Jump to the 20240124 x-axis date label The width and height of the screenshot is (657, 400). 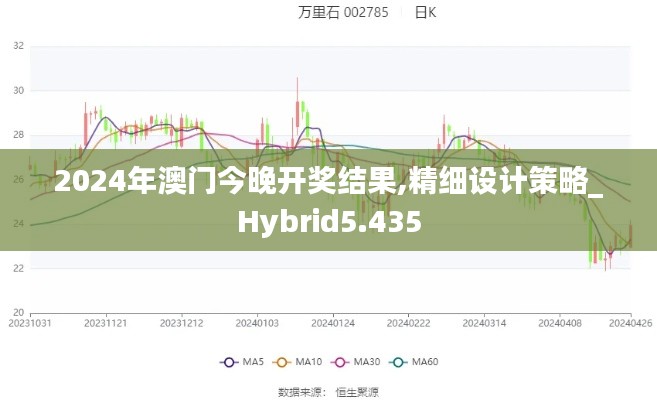[x=332, y=323]
